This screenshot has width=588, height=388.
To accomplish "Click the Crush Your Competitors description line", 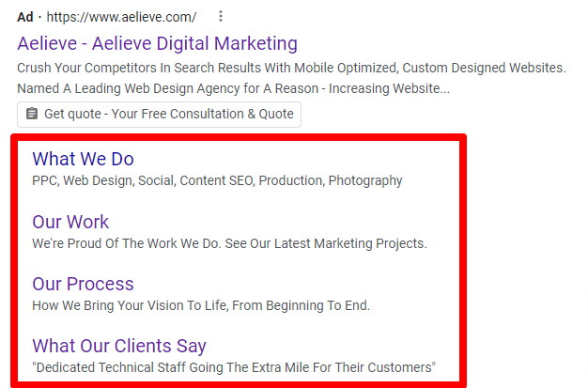I will click(291, 68).
